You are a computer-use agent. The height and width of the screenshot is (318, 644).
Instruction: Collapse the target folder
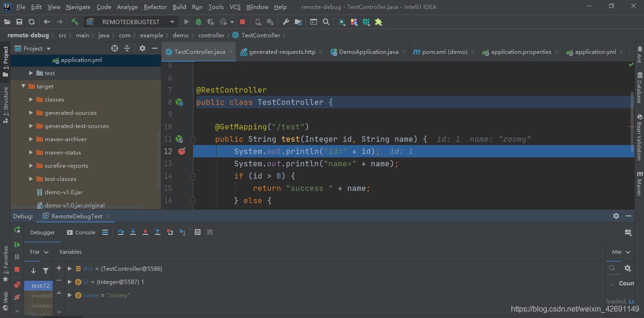(x=24, y=86)
